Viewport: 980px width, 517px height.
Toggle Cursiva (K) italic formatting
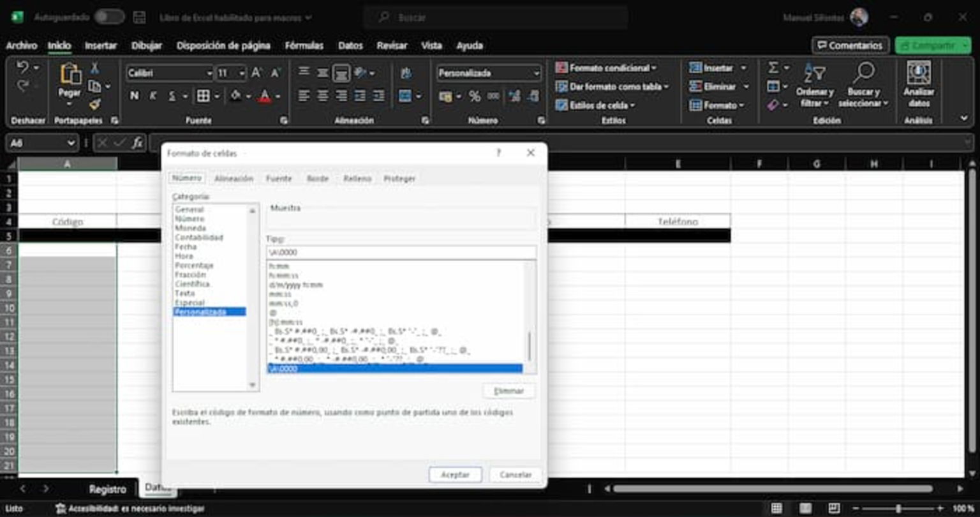pyautogui.click(x=152, y=96)
